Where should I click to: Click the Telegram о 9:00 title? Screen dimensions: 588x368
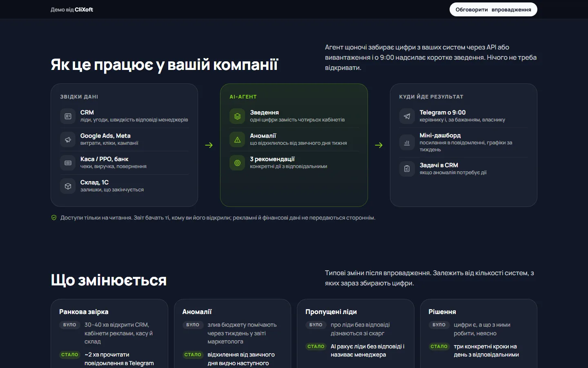tap(443, 112)
